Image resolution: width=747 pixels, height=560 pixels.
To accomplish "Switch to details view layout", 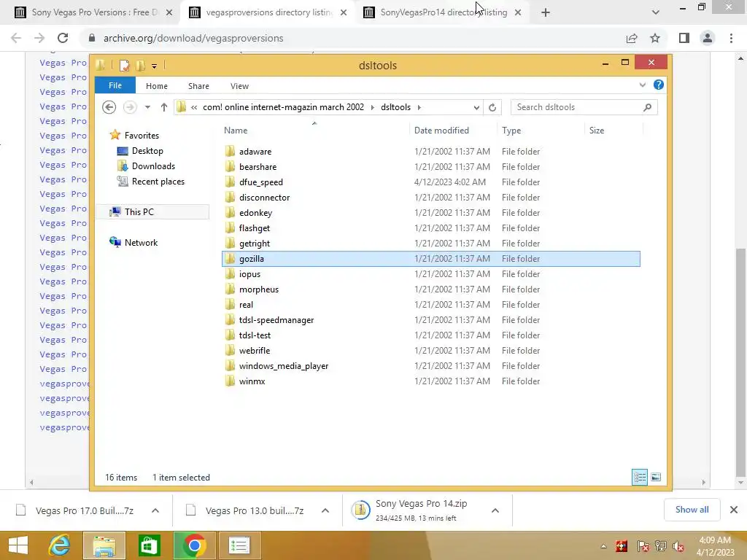I will point(640,477).
